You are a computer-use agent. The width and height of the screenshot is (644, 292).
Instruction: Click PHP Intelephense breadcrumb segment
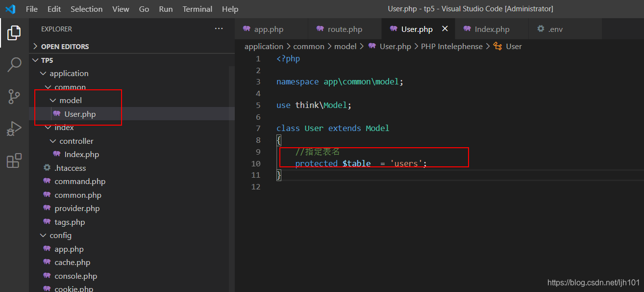tap(452, 46)
